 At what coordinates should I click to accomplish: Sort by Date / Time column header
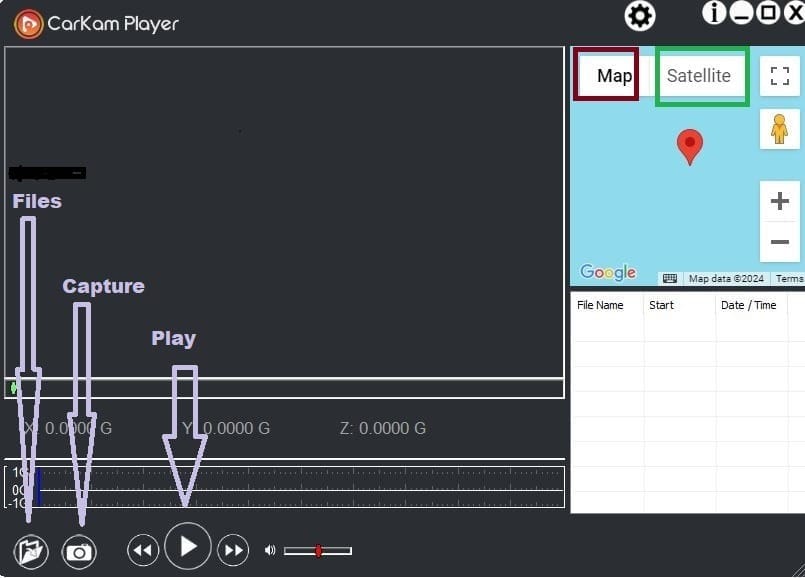(x=751, y=305)
